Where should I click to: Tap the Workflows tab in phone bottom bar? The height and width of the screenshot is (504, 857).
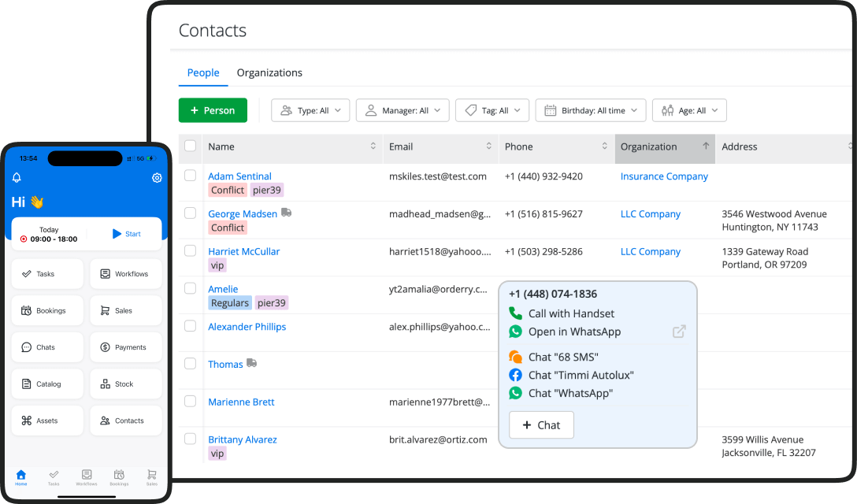click(86, 477)
